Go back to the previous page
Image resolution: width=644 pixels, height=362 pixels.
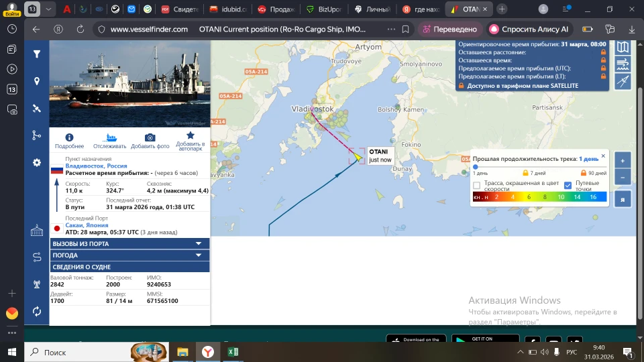pos(36,29)
